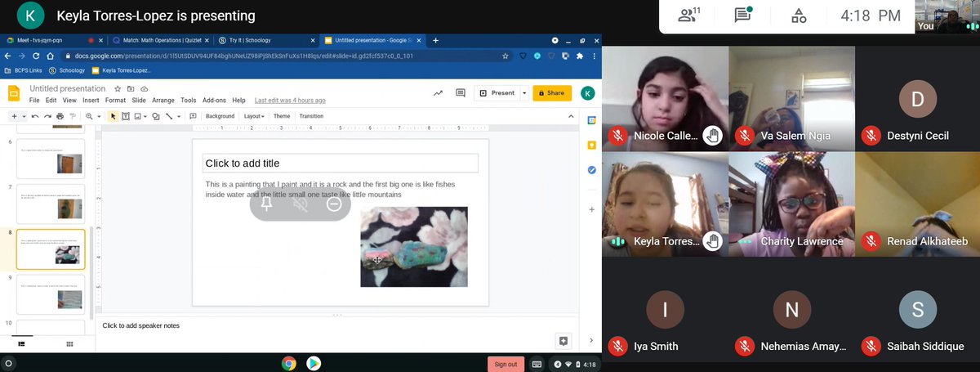
Task: Print the presentation from the toolbar
Action: (60, 116)
